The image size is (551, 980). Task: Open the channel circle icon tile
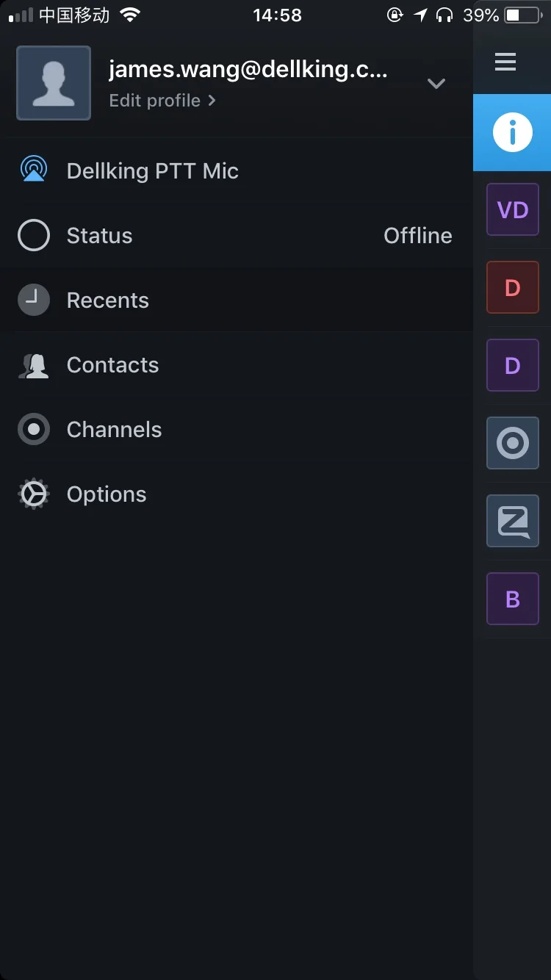tap(513, 443)
